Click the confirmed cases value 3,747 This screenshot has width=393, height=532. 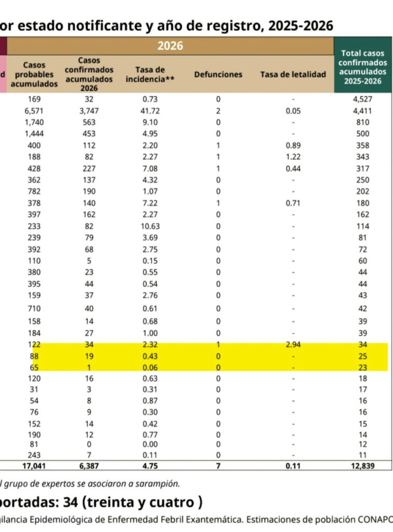pyautogui.click(x=89, y=111)
